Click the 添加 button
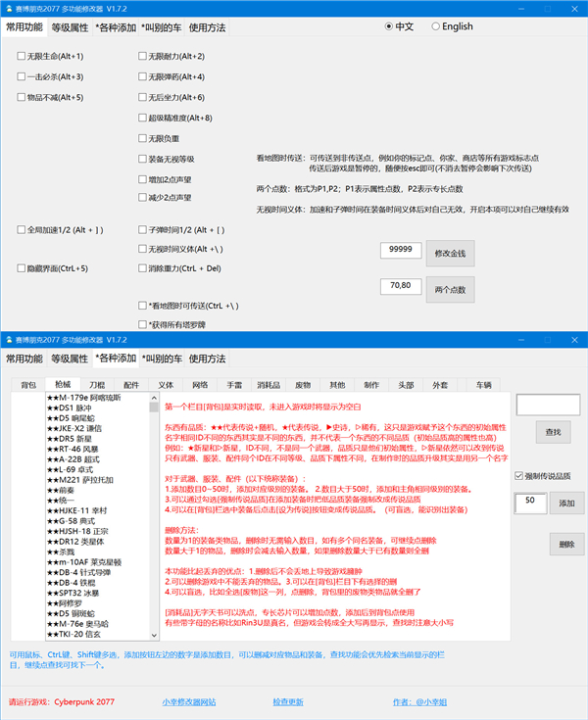This screenshot has width=588, height=720. [566, 504]
